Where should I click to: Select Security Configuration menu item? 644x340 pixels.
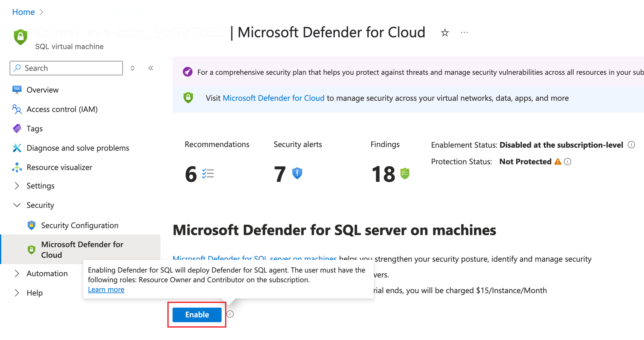80,225
